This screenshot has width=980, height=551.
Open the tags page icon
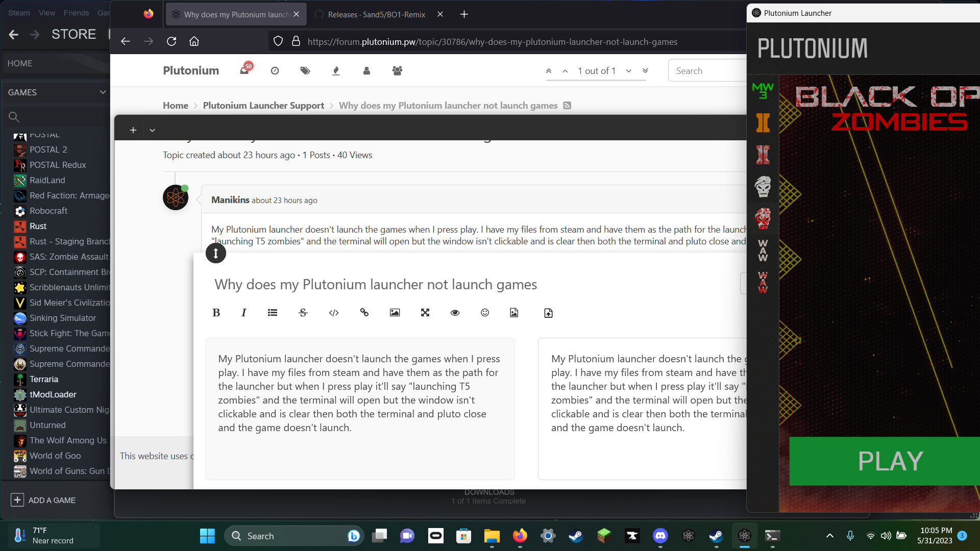tap(305, 71)
